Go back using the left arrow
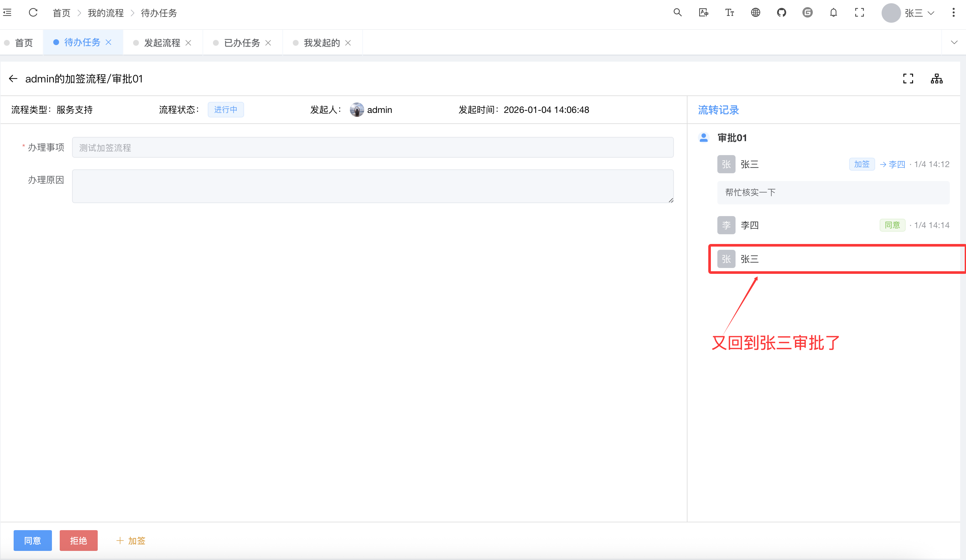The height and width of the screenshot is (560, 966). click(13, 79)
